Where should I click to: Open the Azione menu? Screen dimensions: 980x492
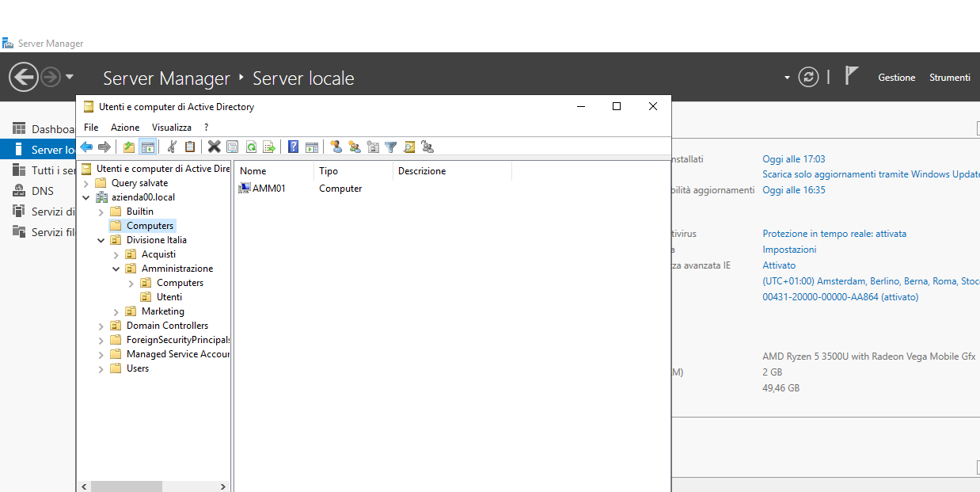pyautogui.click(x=125, y=127)
